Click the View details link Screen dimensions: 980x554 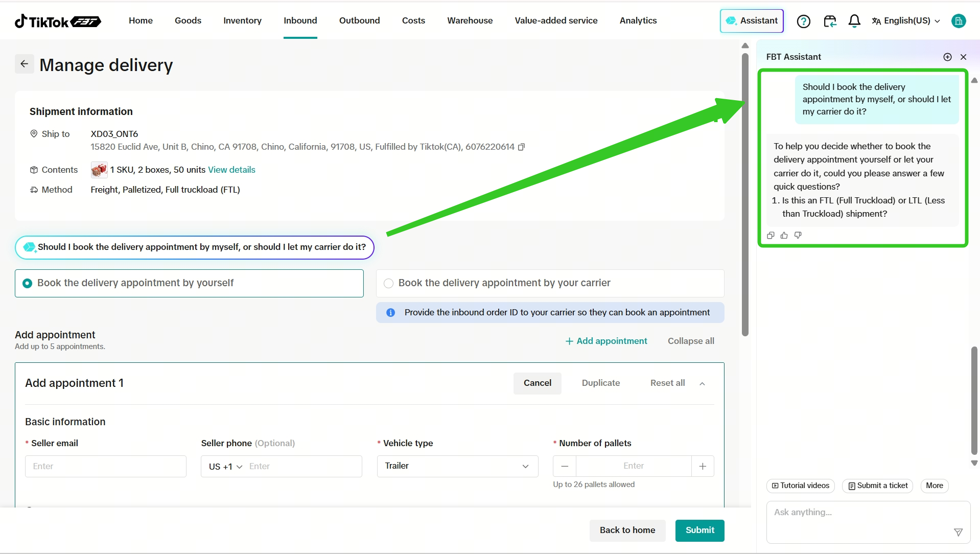pos(231,170)
